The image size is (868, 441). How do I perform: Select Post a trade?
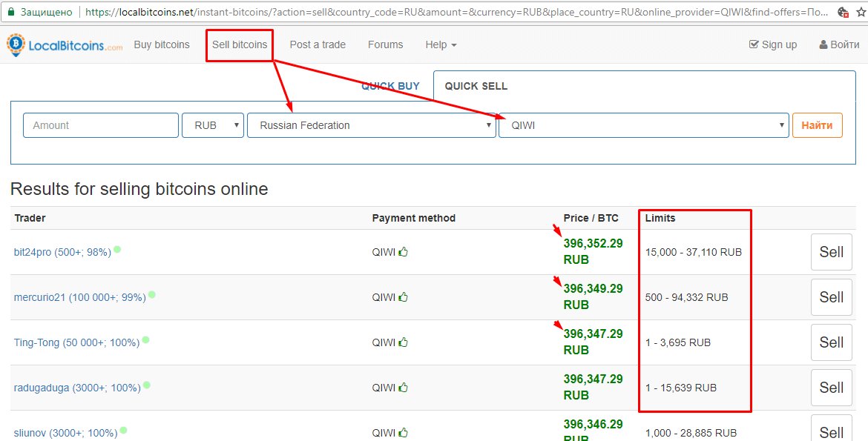click(x=318, y=44)
